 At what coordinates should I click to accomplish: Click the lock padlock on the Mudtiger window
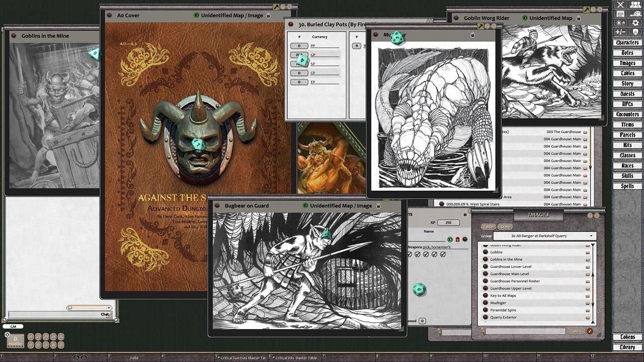(472, 35)
